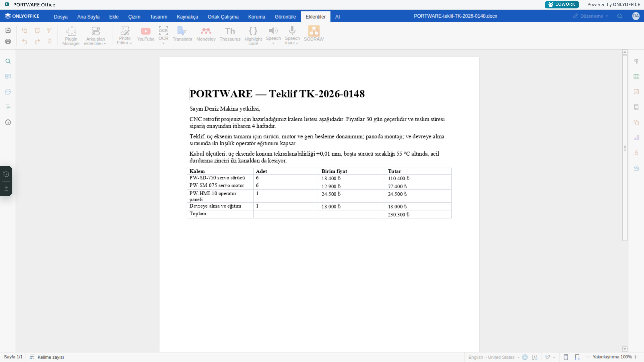The image size is (644, 362).
Task: Open the Headings navigation panel
Action: (8, 107)
